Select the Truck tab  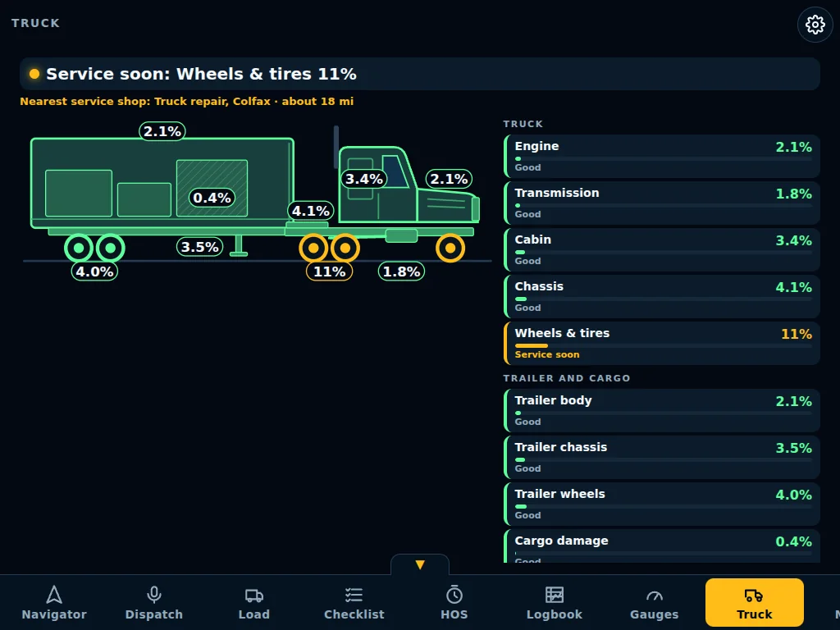[755, 602]
